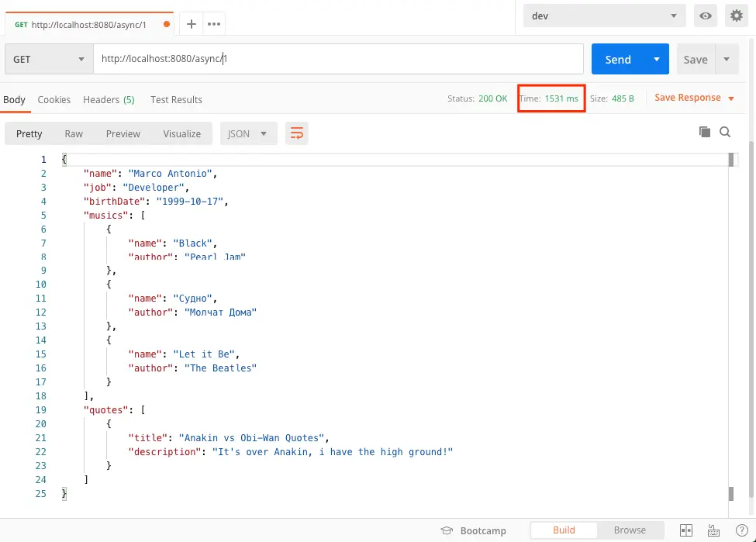Click the "Marco Antonio" value
This screenshot has width=756, height=542.
click(170, 174)
